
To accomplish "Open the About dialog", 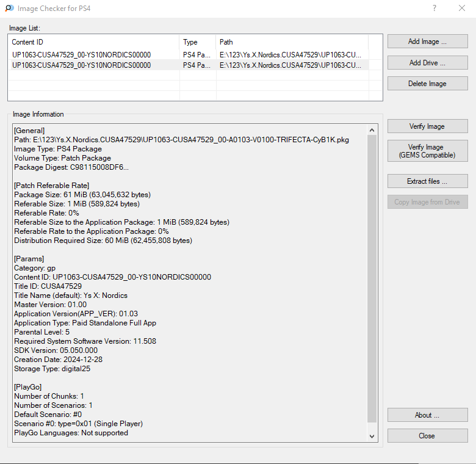I will coord(427,415).
